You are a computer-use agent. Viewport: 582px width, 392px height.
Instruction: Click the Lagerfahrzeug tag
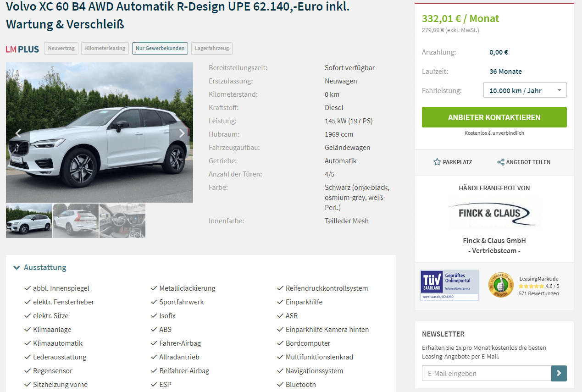212,48
